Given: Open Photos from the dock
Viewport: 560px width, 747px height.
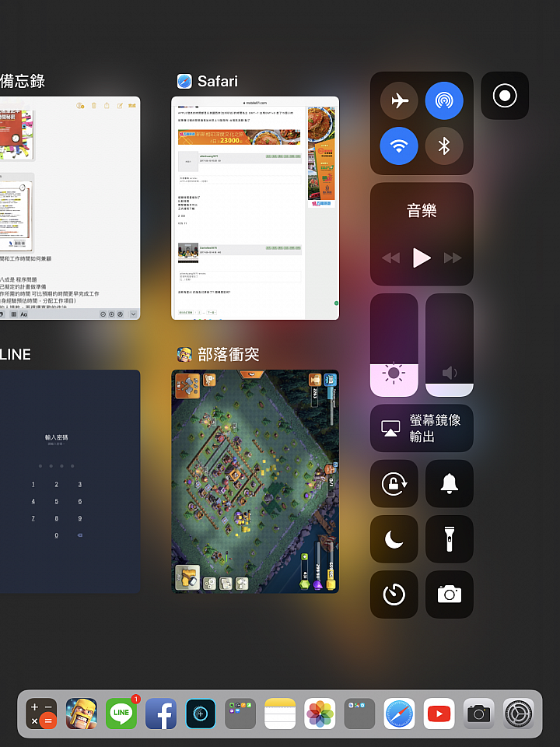Looking at the screenshot, I should tap(320, 714).
